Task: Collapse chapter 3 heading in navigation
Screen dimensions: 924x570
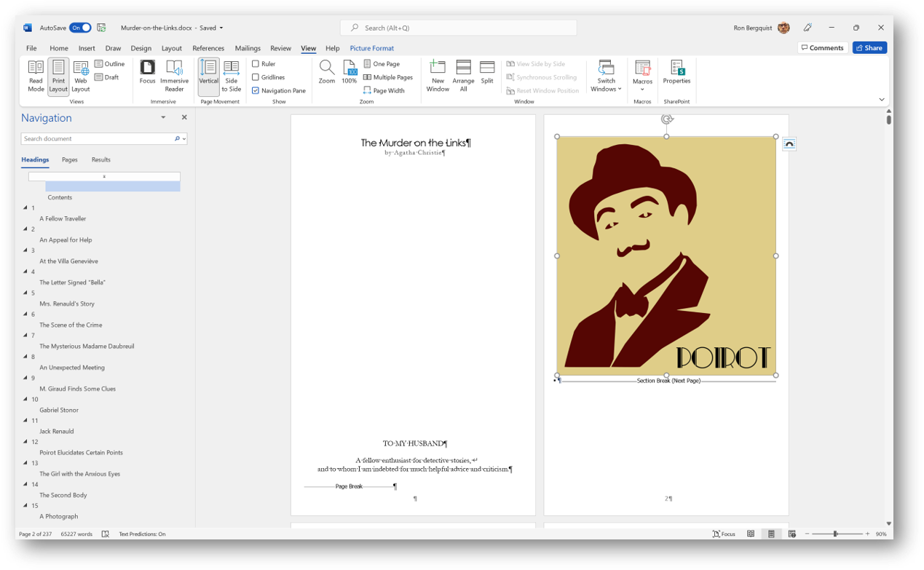Action: pos(25,250)
